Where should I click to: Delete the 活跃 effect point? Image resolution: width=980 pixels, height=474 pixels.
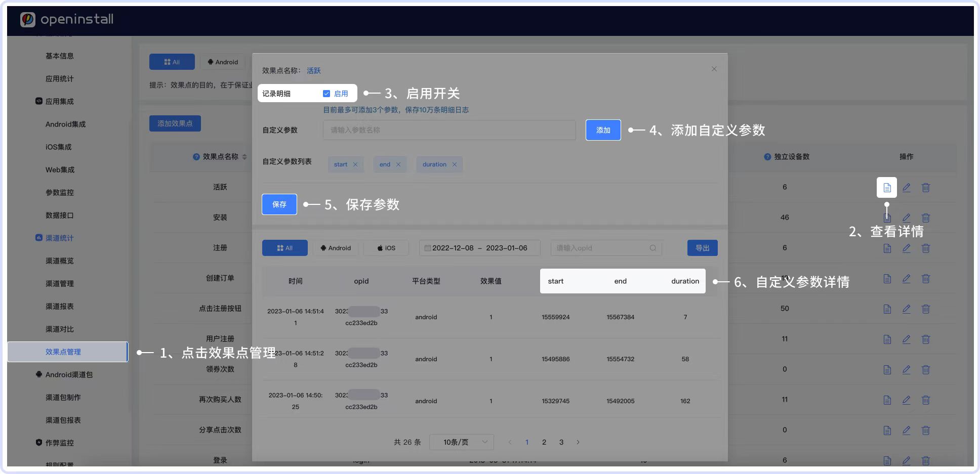pos(925,188)
